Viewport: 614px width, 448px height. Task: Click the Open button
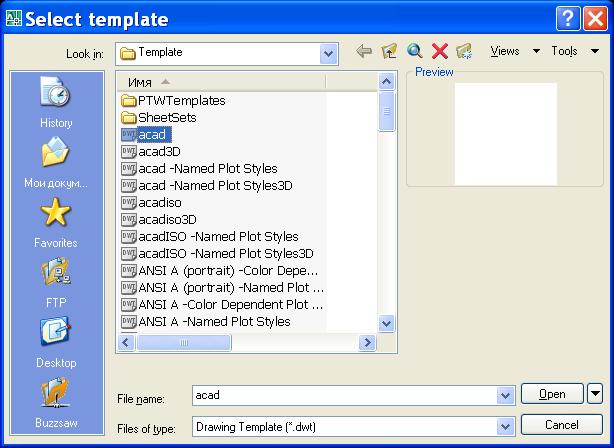coord(552,394)
